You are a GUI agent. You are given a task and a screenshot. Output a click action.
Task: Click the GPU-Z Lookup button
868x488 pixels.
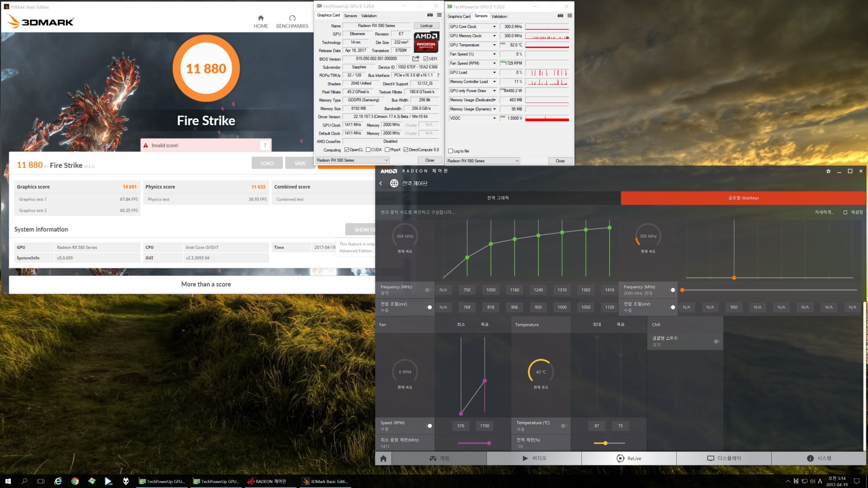click(426, 26)
